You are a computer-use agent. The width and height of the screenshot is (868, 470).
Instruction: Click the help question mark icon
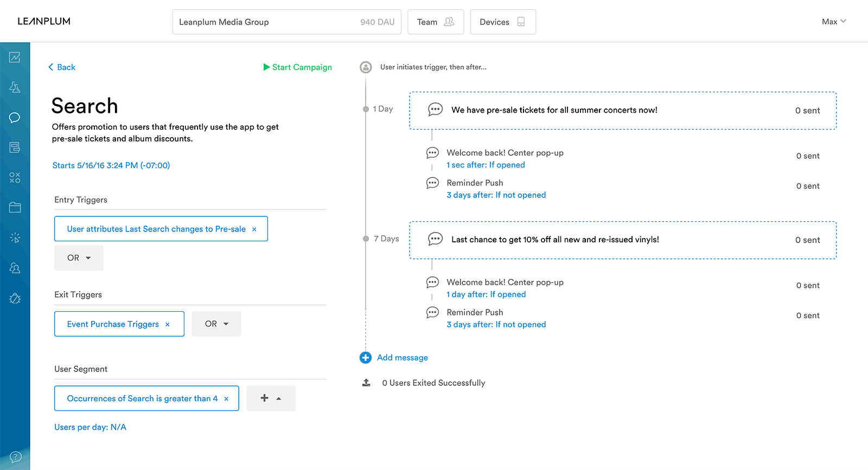tap(15, 456)
